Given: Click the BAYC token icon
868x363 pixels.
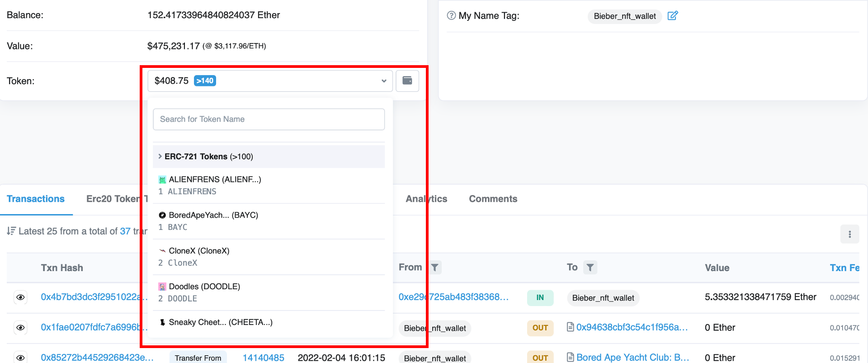Looking at the screenshot, I should coord(162,215).
